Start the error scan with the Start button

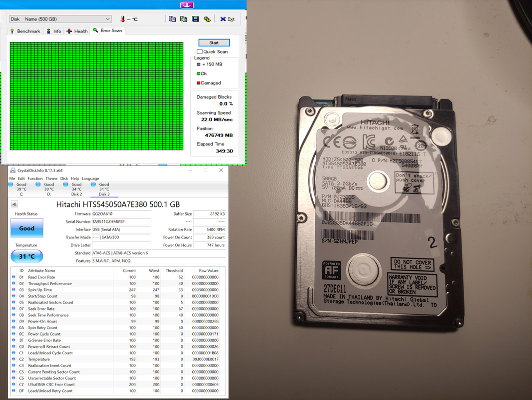coord(214,42)
